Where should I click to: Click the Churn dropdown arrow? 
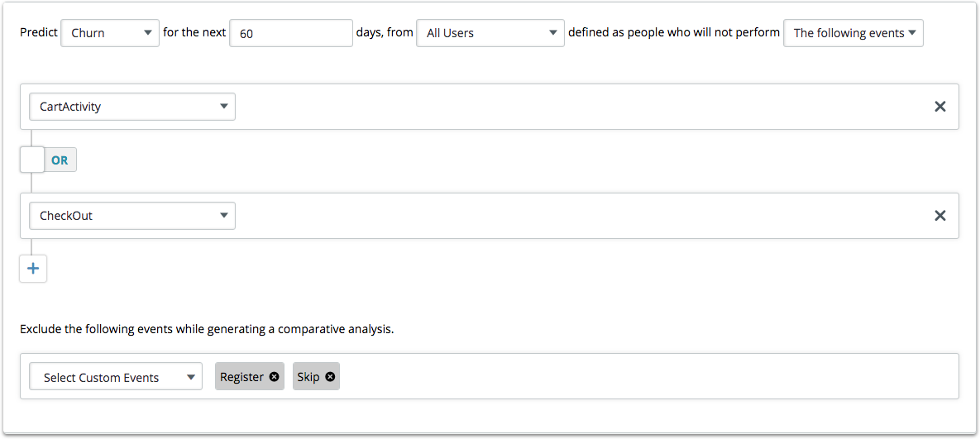point(147,33)
